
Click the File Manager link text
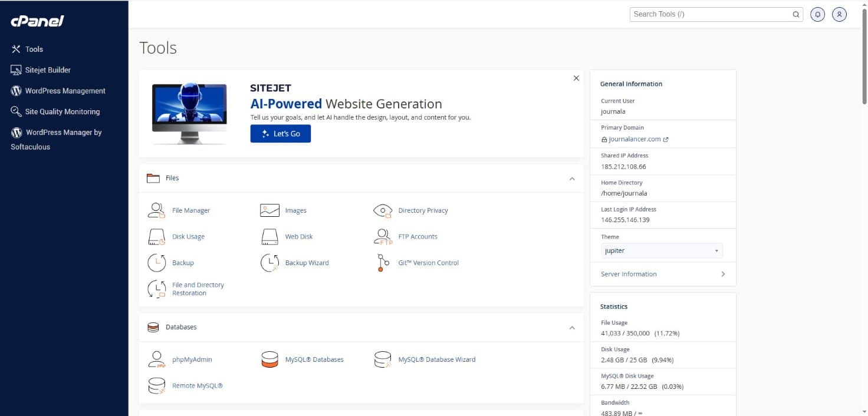(x=191, y=210)
